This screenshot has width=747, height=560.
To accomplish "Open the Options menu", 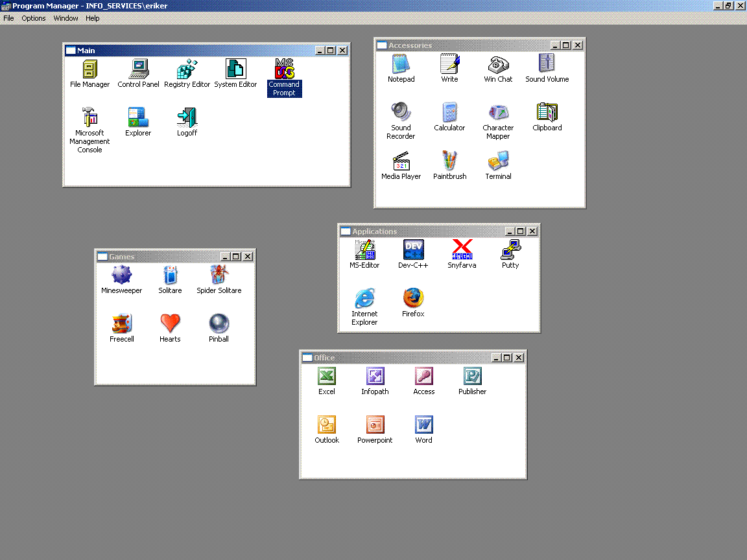I will [x=34, y=18].
